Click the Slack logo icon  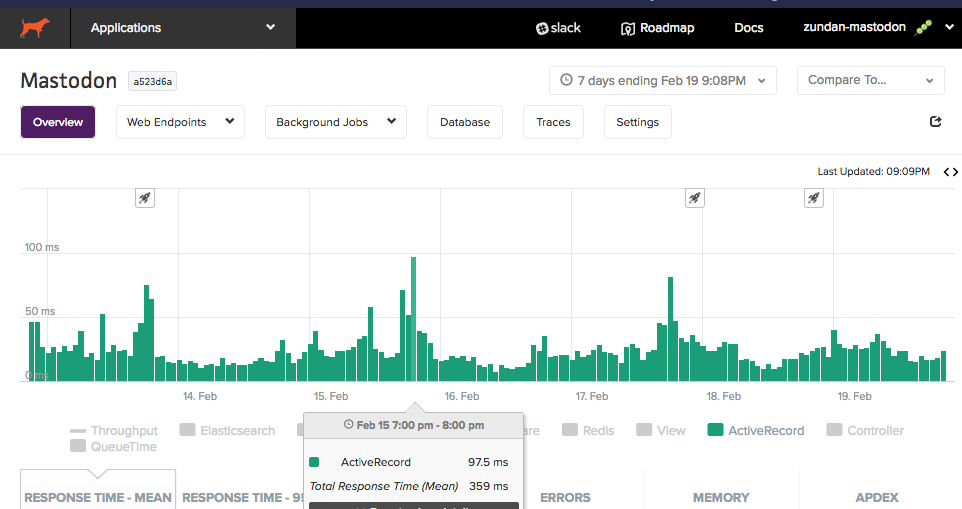pyautogui.click(x=542, y=28)
